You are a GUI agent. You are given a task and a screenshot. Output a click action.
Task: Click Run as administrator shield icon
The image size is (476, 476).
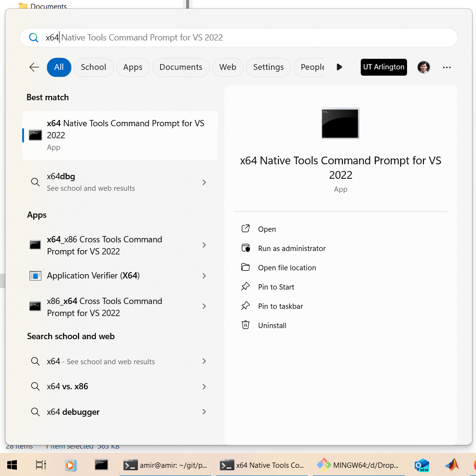(245, 248)
